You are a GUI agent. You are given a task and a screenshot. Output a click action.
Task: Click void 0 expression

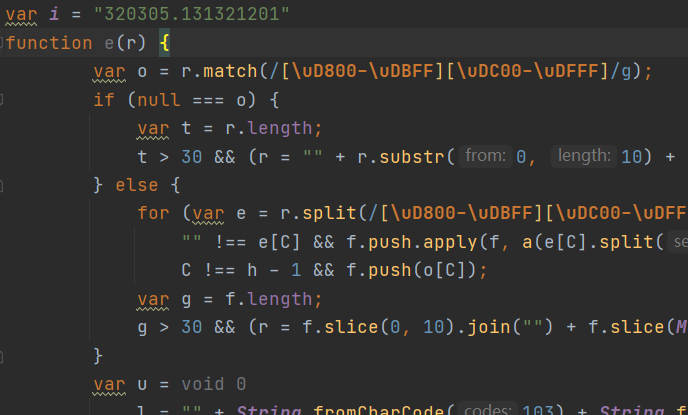214,384
